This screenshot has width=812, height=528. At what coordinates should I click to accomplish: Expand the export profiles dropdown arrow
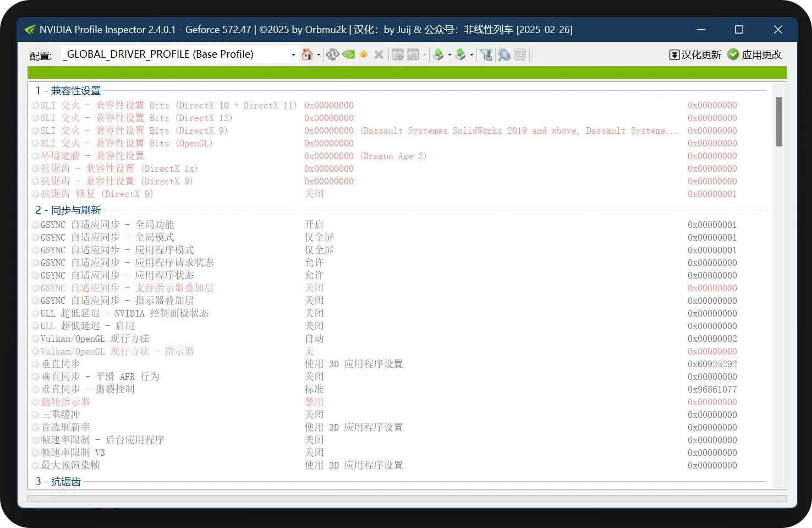coord(449,55)
